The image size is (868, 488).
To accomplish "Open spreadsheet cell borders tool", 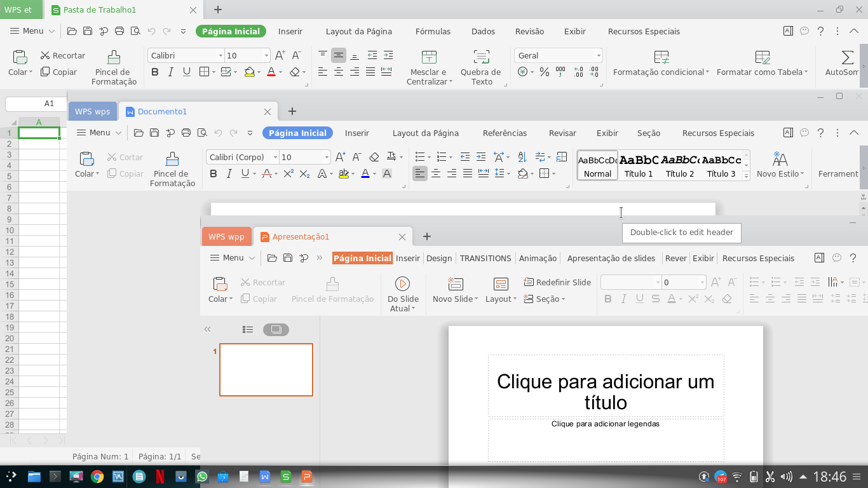I will [204, 72].
